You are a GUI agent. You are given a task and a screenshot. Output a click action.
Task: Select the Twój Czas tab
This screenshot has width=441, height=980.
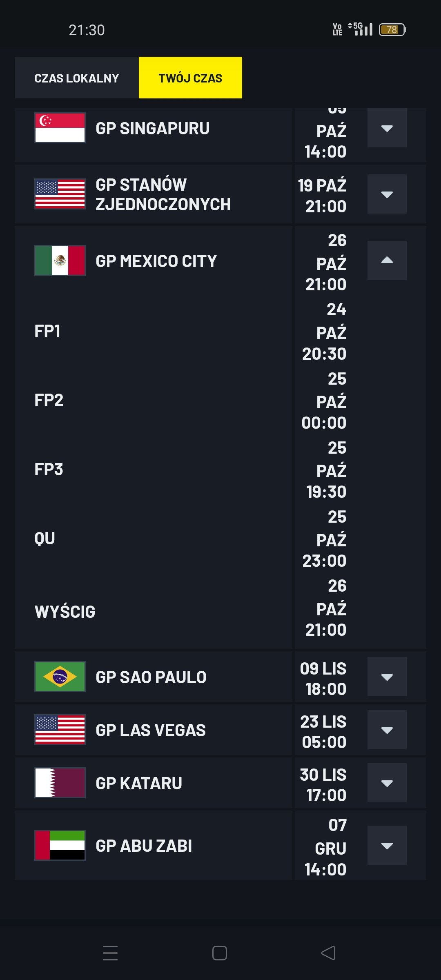pyautogui.click(x=190, y=78)
